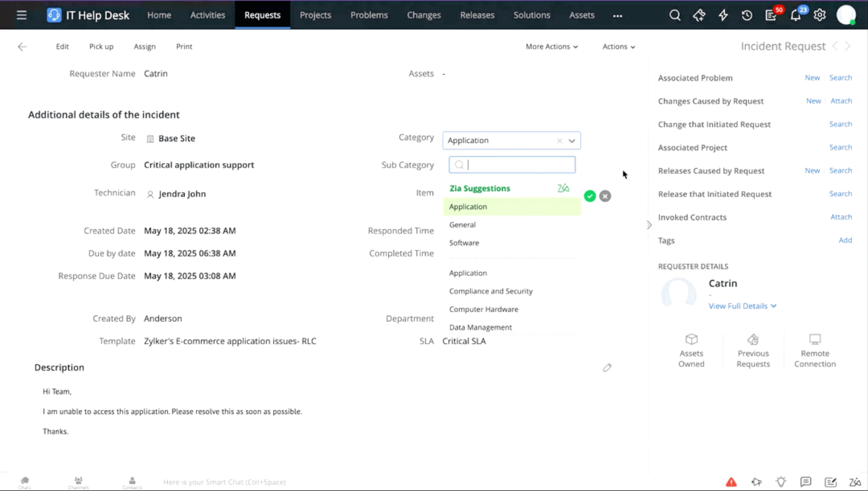
Task: Click the quick actions lightning icon
Action: pos(723,15)
